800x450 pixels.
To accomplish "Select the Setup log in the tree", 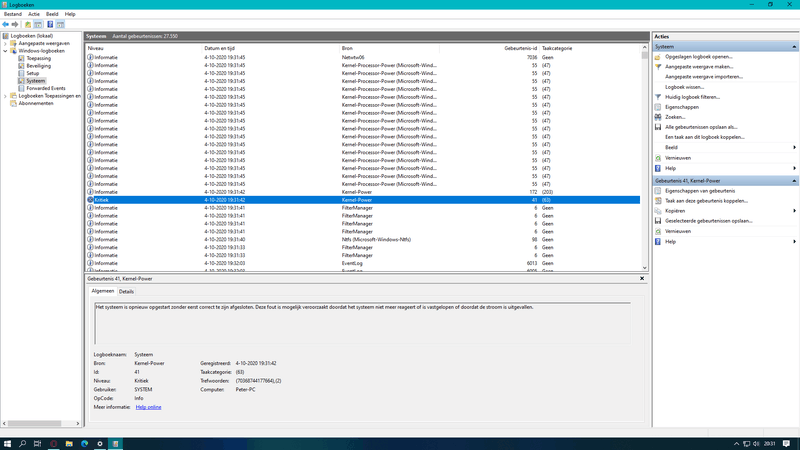I will tap(33, 73).
